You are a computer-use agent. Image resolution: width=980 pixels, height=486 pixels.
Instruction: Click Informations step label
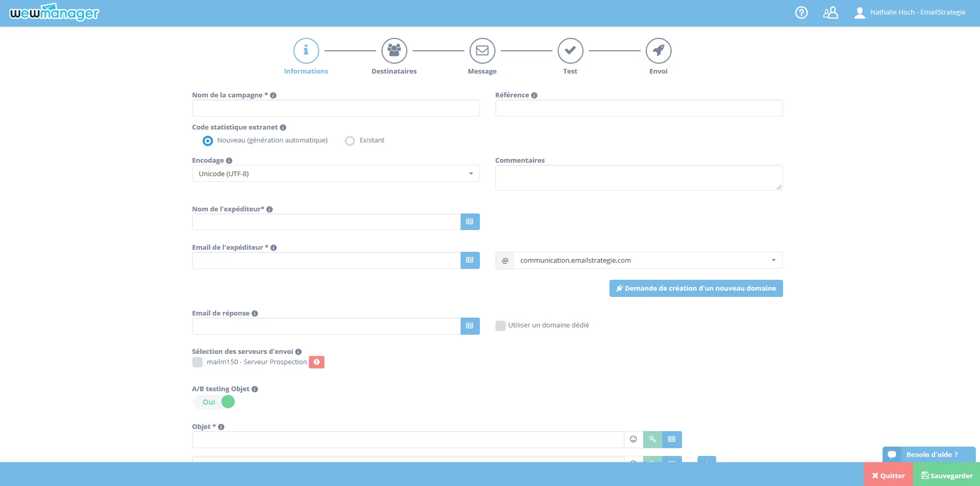click(x=306, y=72)
